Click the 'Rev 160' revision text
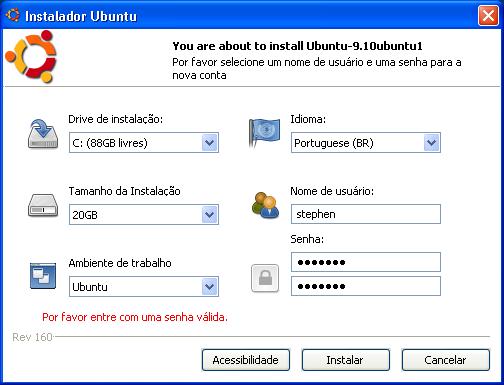 click(x=32, y=337)
